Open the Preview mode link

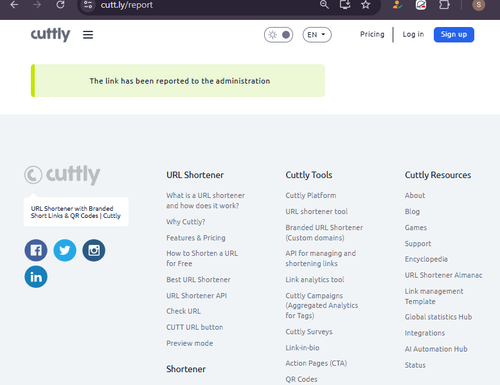click(x=190, y=343)
